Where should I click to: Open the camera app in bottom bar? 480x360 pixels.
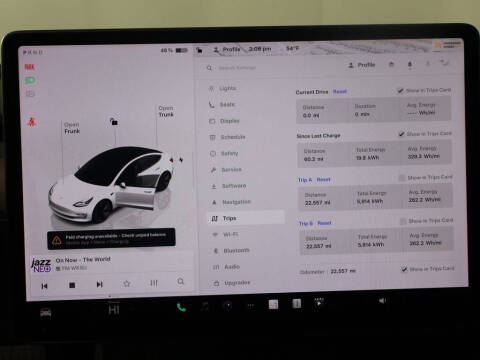point(228,306)
